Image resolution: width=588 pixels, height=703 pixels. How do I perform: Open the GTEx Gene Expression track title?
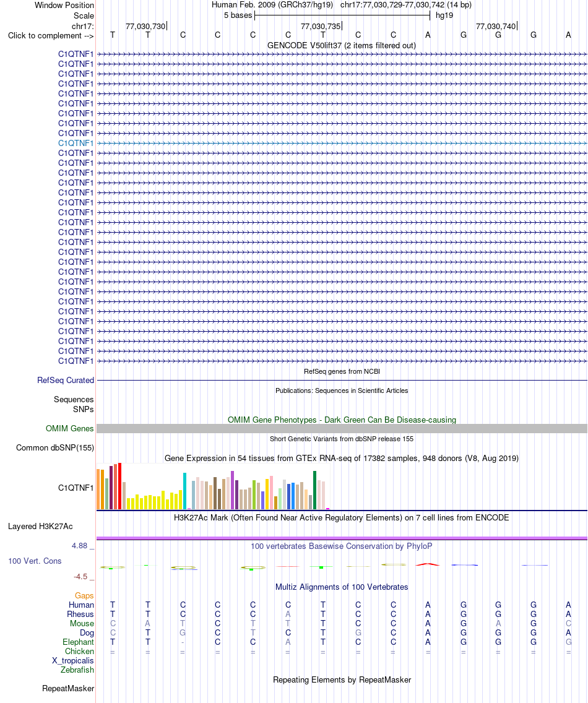(x=342, y=458)
